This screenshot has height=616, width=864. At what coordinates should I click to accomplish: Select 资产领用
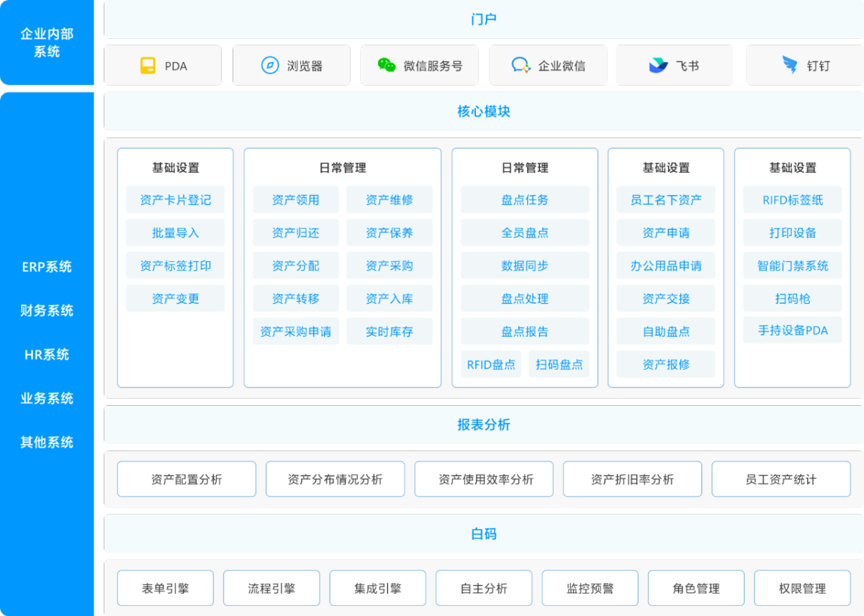coord(296,200)
